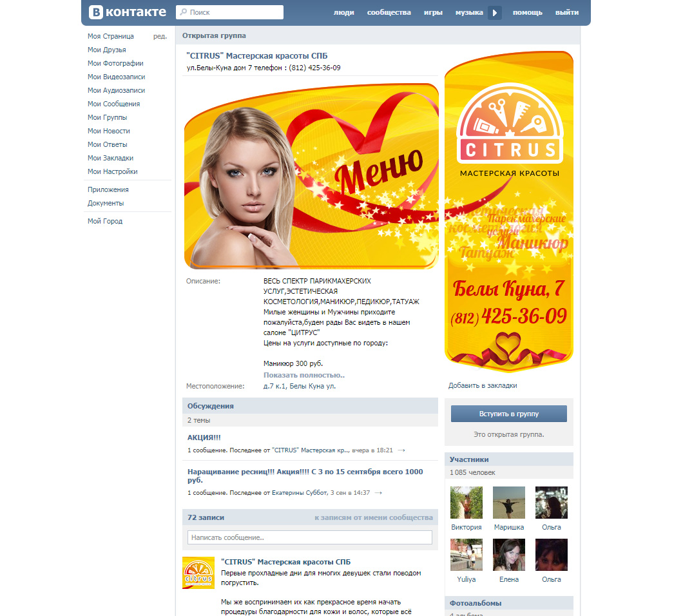Viewport: 683px width, 616px height.
Task: Click location link д.7 к.1, Белы Куна ул.
Action: (299, 386)
